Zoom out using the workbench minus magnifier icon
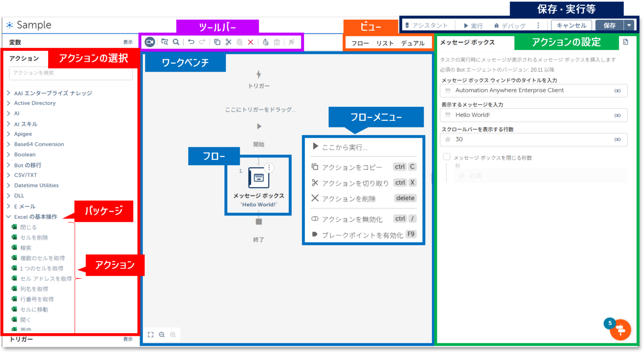 click(162, 334)
